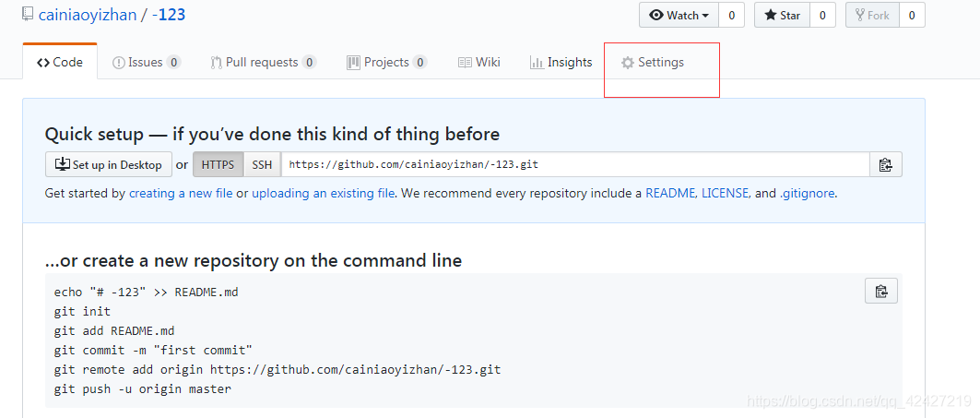Click the create a new repository heading

point(254,260)
